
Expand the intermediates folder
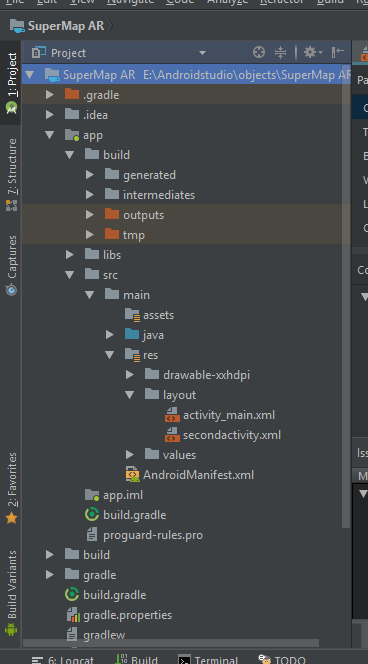(89, 195)
